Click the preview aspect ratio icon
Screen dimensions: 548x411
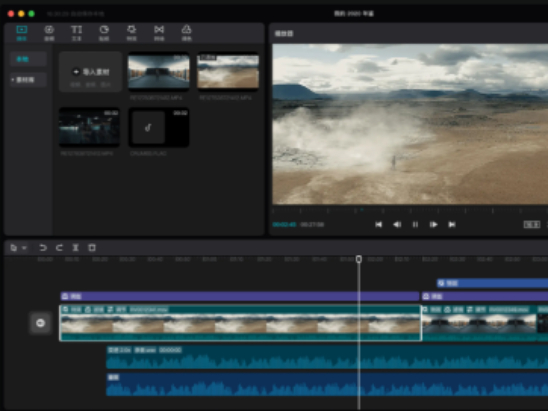[x=532, y=224]
